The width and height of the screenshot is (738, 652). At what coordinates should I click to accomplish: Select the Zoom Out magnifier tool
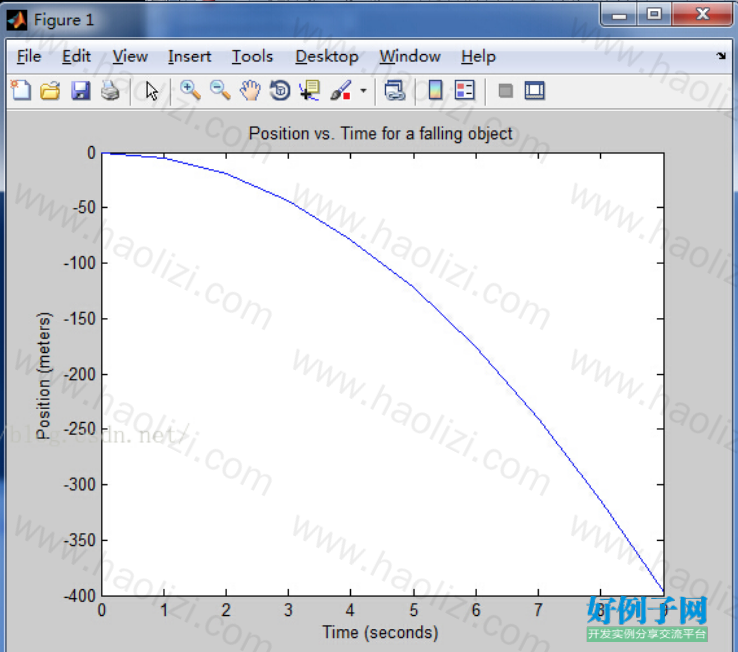(220, 90)
